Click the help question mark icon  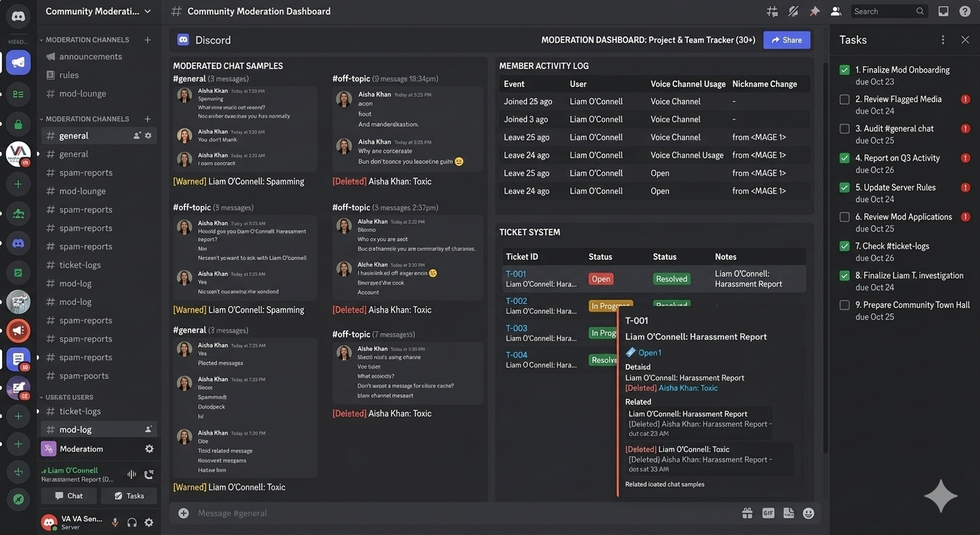965,11
